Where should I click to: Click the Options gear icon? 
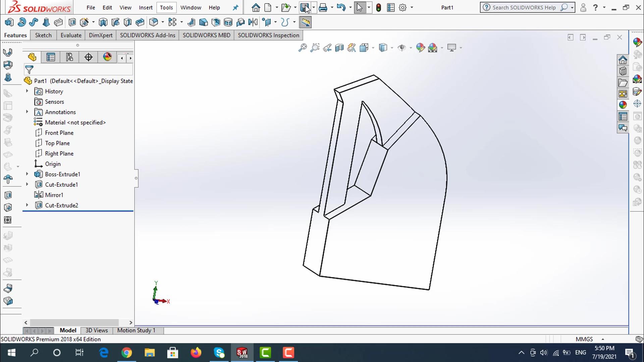403,7
